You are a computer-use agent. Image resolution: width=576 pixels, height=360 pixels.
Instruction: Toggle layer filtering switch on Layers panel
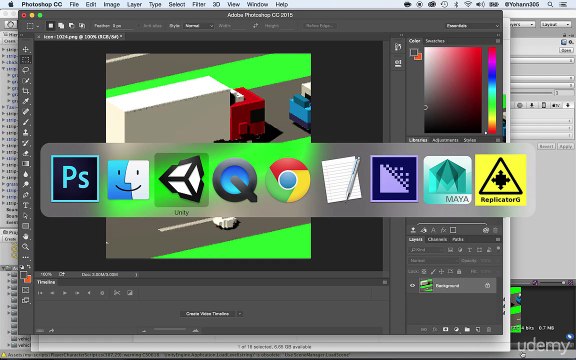click(x=498, y=249)
